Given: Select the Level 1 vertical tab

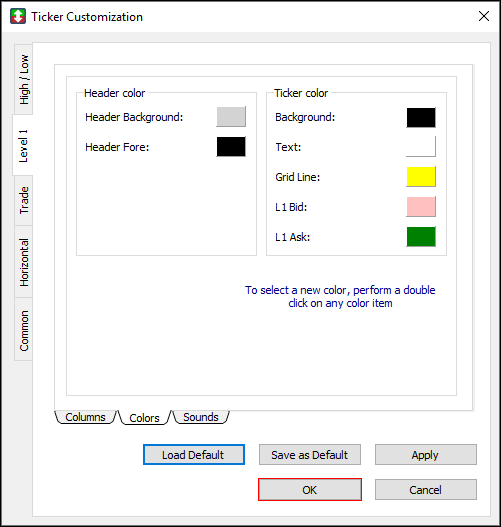Looking at the screenshot, I should point(23,145).
